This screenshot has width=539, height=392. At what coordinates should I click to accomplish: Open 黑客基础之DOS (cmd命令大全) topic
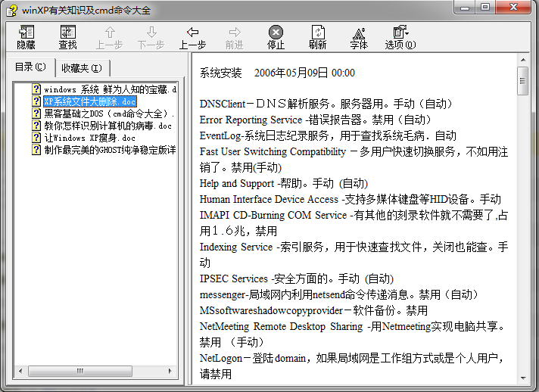103,114
